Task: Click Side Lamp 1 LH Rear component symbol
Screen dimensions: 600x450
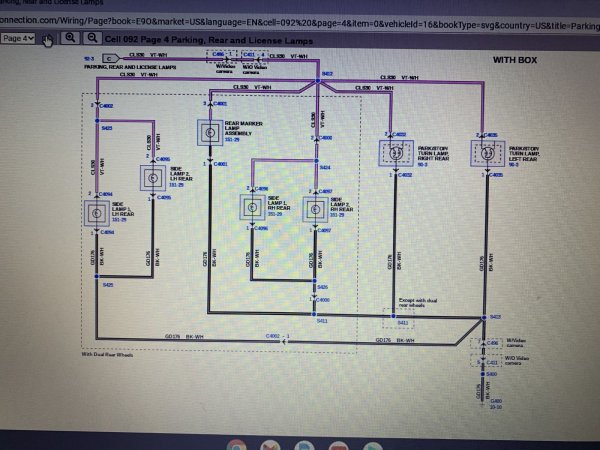Action: [97, 213]
